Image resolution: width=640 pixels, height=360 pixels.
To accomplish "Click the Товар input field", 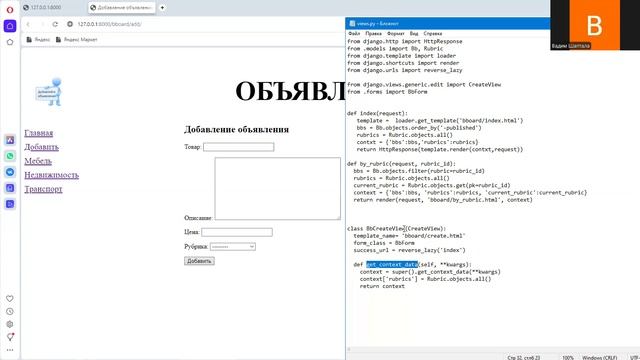I will point(238,147).
